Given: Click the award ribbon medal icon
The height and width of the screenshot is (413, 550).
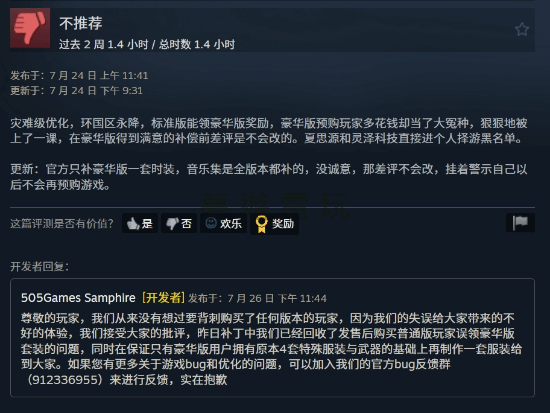Looking at the screenshot, I should pyautogui.click(x=261, y=224).
